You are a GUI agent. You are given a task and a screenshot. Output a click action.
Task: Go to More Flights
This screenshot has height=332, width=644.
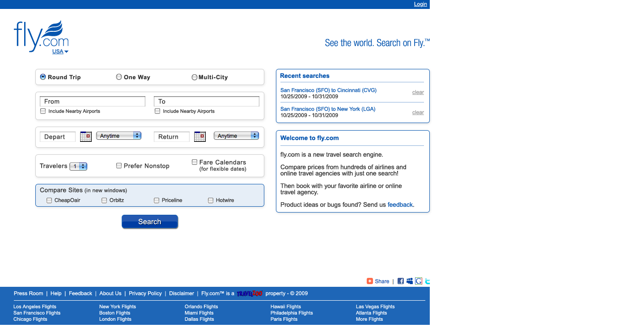pyautogui.click(x=369, y=319)
